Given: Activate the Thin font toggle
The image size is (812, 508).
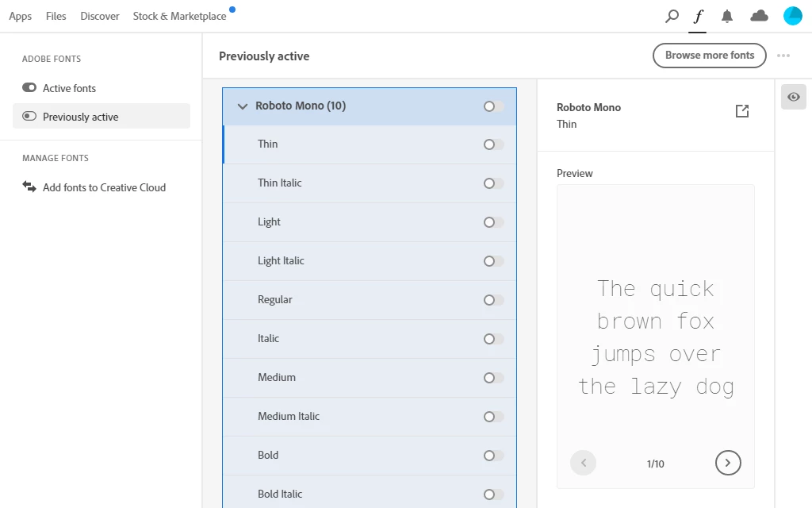Looking at the screenshot, I should [493, 144].
